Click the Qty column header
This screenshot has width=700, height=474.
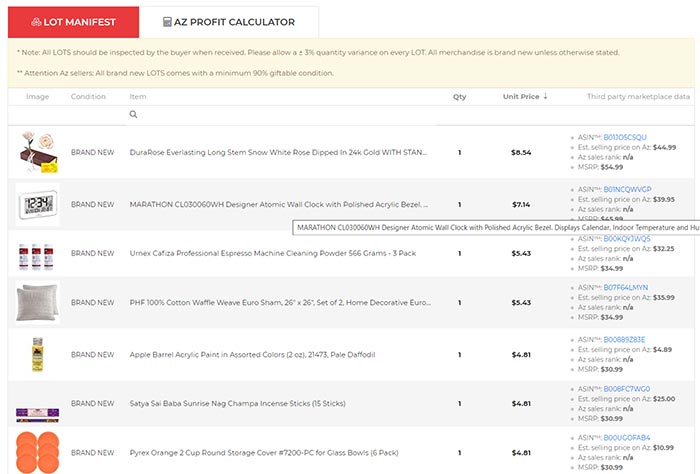point(459,96)
